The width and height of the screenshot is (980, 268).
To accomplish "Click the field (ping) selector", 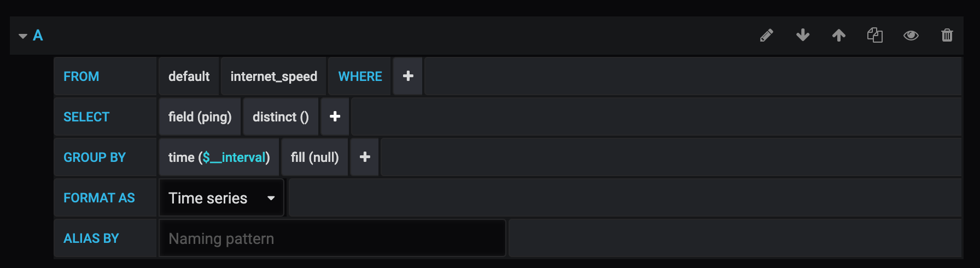I will 200,117.
